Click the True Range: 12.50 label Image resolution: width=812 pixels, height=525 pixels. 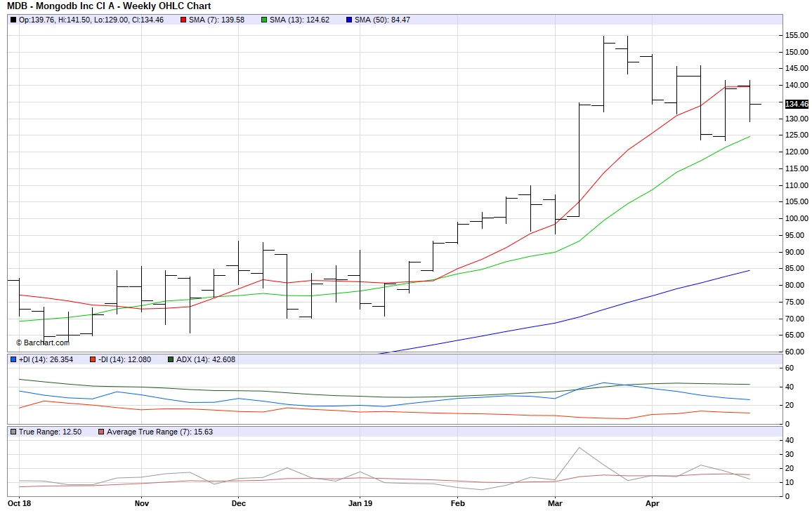coord(50,432)
